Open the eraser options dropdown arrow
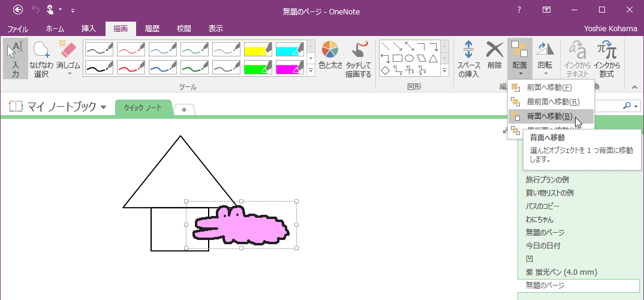 (68, 74)
